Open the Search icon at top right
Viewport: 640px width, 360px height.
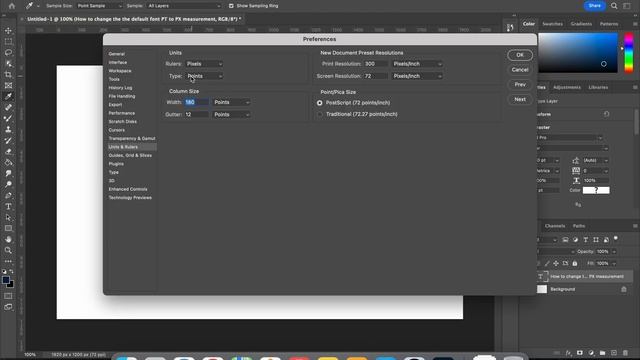tap(614, 6)
